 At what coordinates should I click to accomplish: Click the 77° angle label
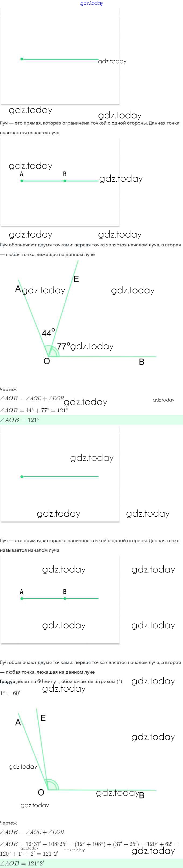pos(64,346)
